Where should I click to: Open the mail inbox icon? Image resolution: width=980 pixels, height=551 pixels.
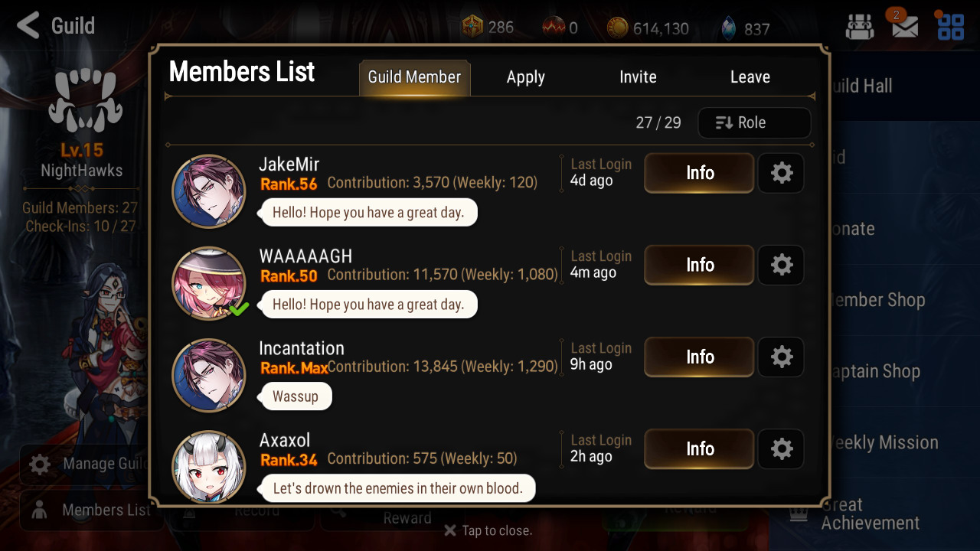point(904,26)
